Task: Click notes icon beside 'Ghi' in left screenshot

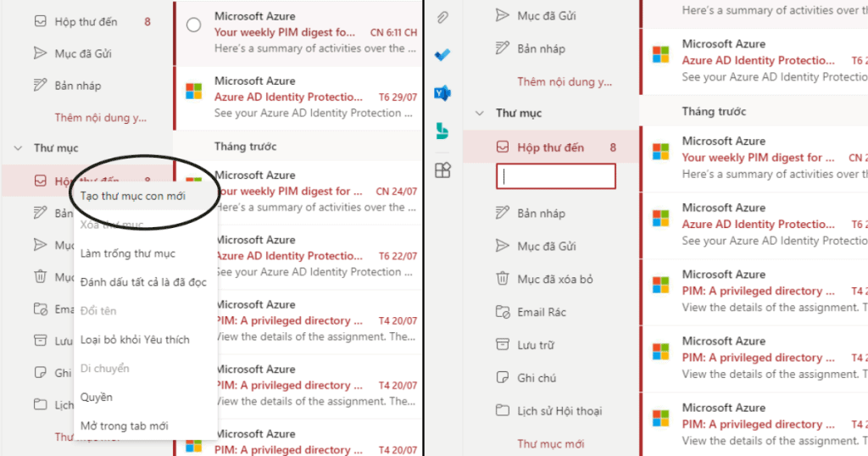Action: (41, 372)
